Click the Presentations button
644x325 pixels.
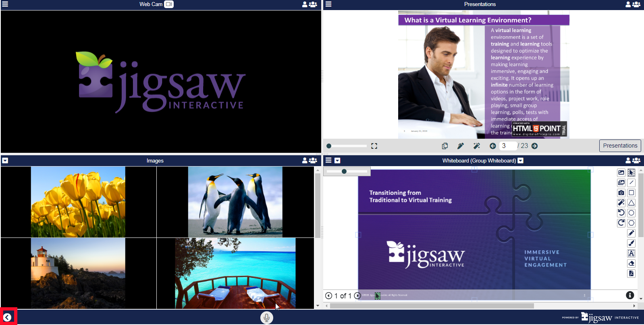[620, 146]
